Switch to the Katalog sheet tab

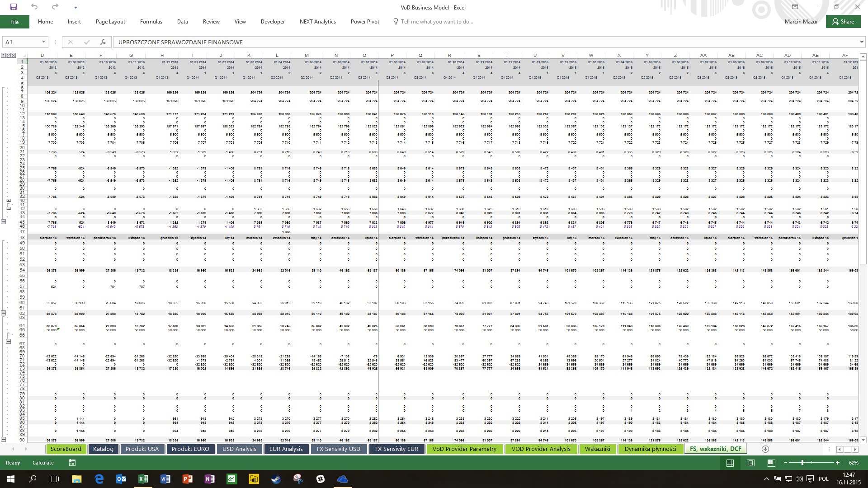103,449
